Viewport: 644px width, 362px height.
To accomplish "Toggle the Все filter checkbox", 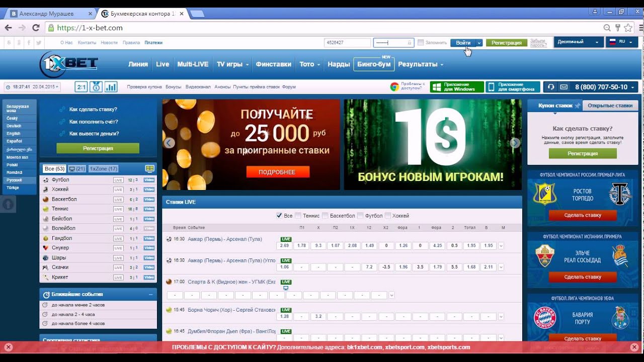I will (279, 215).
